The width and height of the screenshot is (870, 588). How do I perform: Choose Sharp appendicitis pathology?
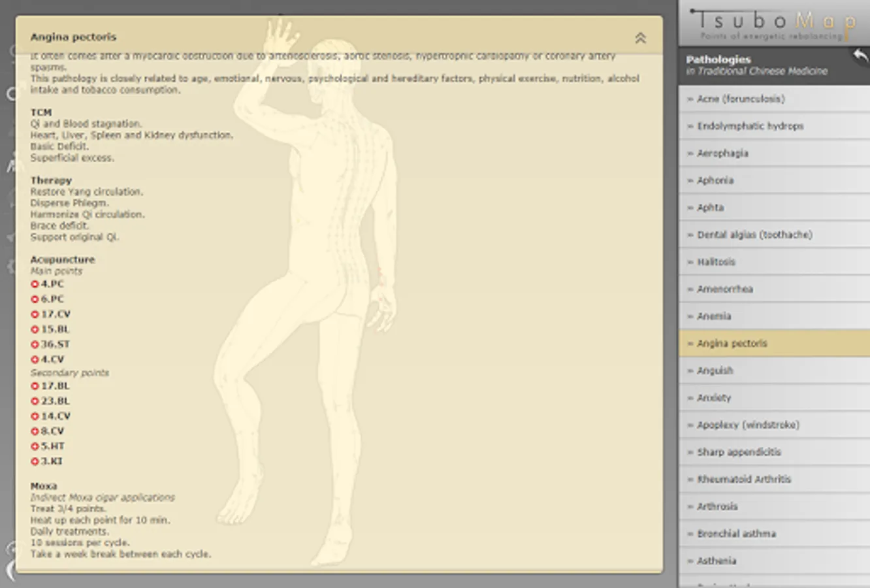point(774,452)
